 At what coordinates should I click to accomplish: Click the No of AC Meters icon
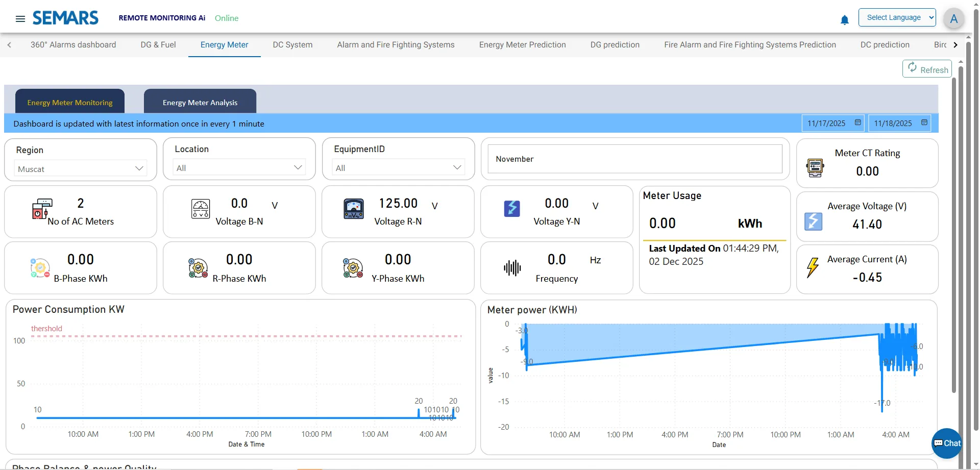(x=42, y=209)
